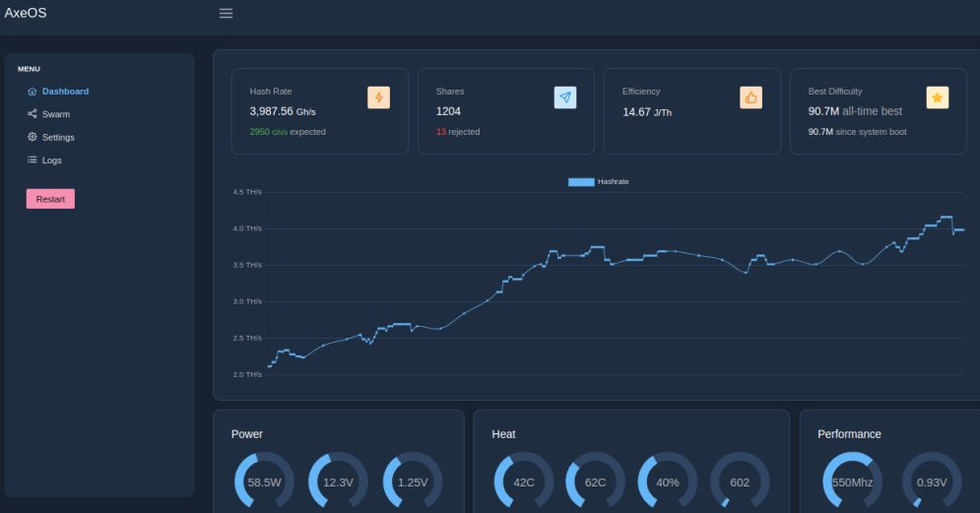Click the 90.7M all-time best text

[x=855, y=111]
